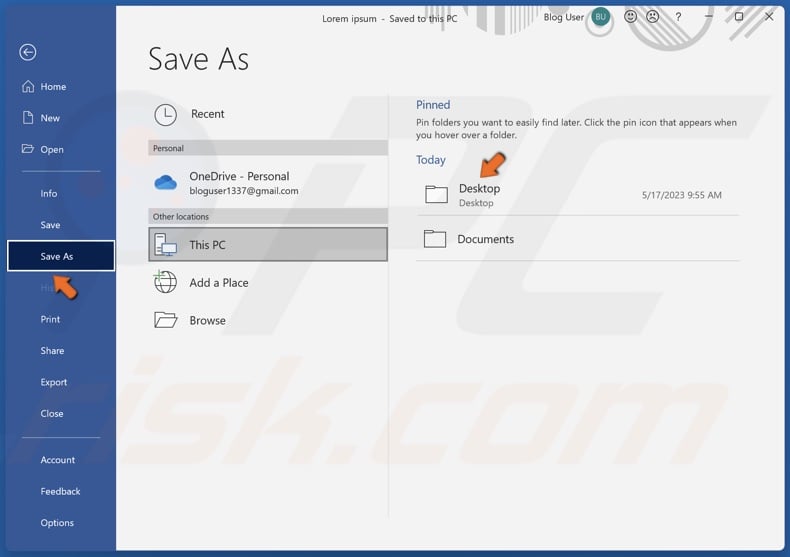This screenshot has width=790, height=557.
Task: Click the New blank page icon
Action: 28,118
